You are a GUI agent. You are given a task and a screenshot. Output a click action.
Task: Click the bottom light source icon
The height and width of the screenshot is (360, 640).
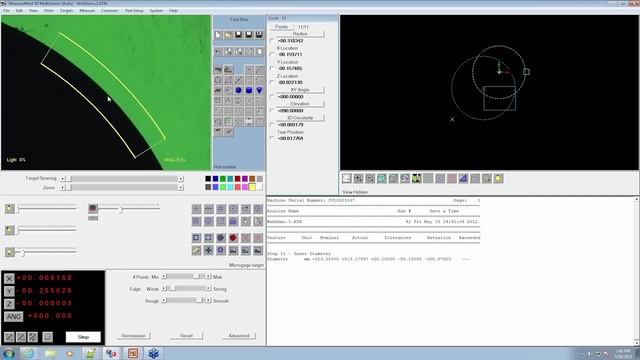[10, 252]
